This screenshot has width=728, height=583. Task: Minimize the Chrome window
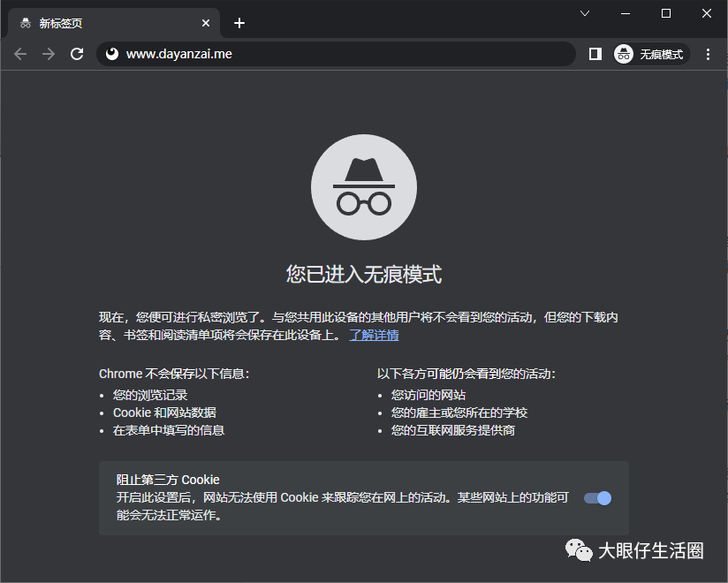626,13
